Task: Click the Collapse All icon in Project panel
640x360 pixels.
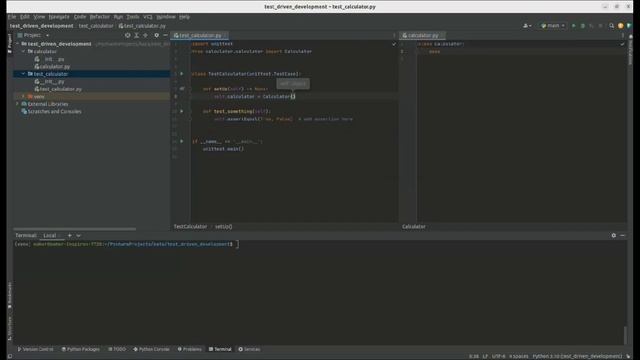Action: (x=145, y=36)
